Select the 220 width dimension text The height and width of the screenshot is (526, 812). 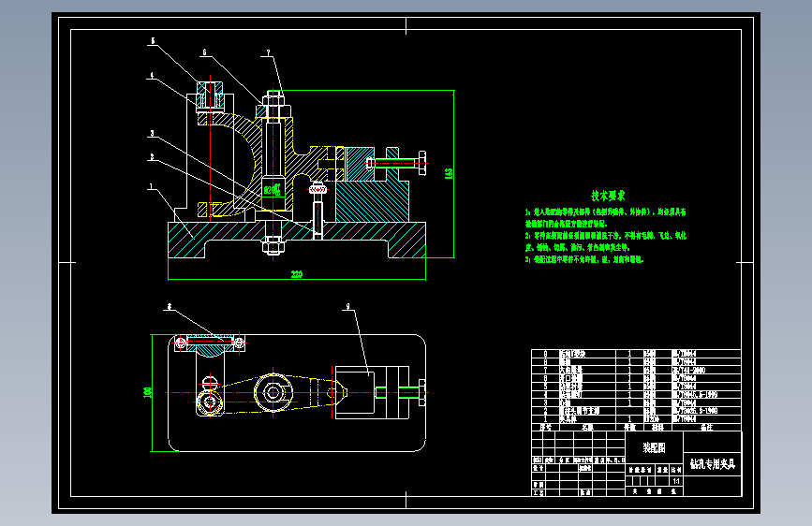tap(297, 274)
